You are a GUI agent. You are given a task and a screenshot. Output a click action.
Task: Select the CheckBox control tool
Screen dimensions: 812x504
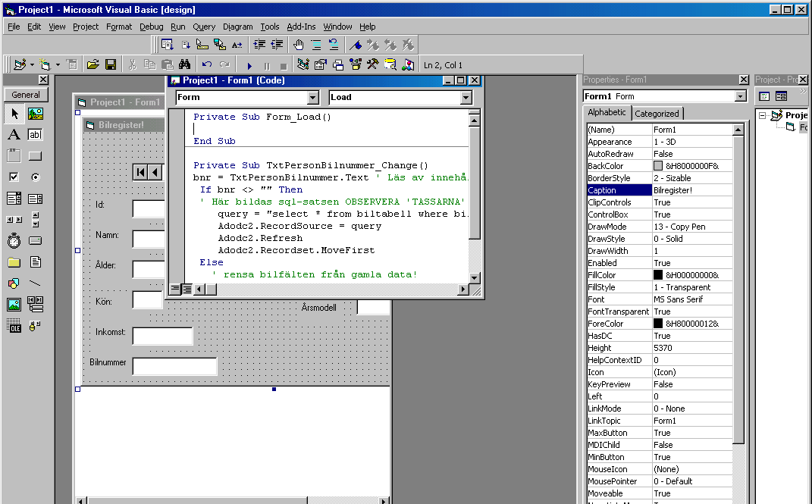click(14, 177)
